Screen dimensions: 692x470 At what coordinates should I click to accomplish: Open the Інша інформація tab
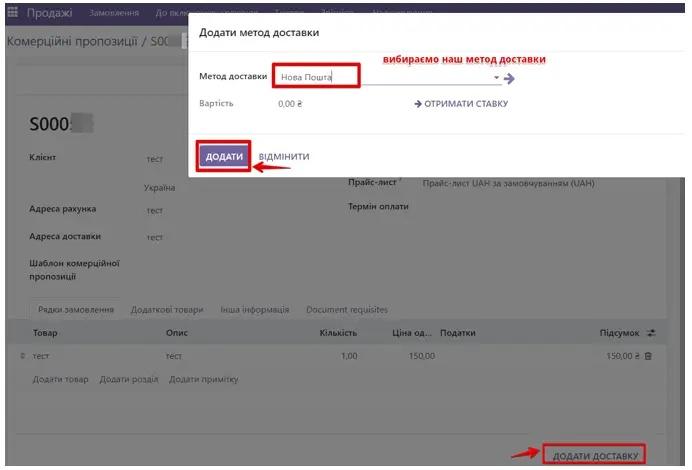click(255, 310)
